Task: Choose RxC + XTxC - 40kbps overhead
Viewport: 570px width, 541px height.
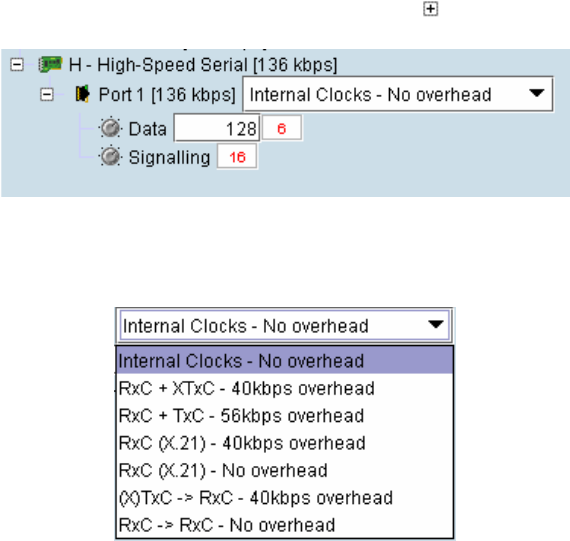Action: tap(285, 388)
